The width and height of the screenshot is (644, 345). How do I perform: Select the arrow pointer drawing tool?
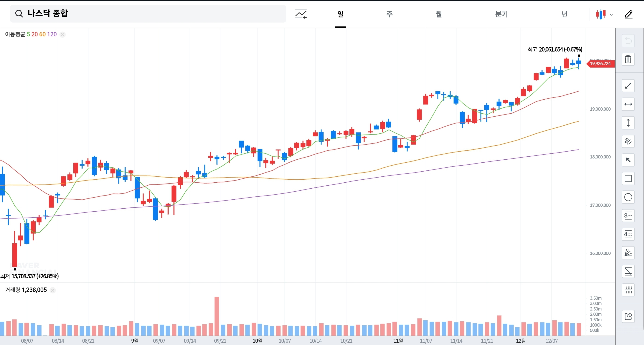tap(628, 160)
